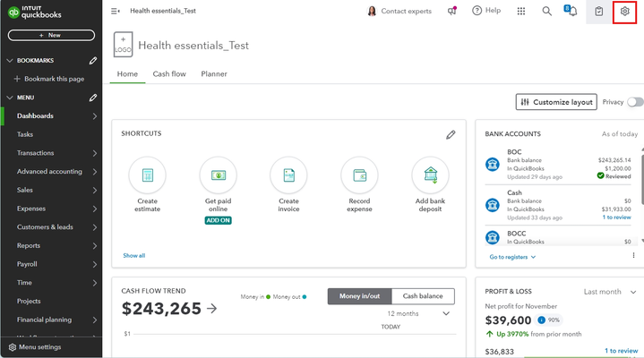This screenshot has width=644, height=358.
Task: Expand the Time submenu chevron
Action: [x=95, y=283]
